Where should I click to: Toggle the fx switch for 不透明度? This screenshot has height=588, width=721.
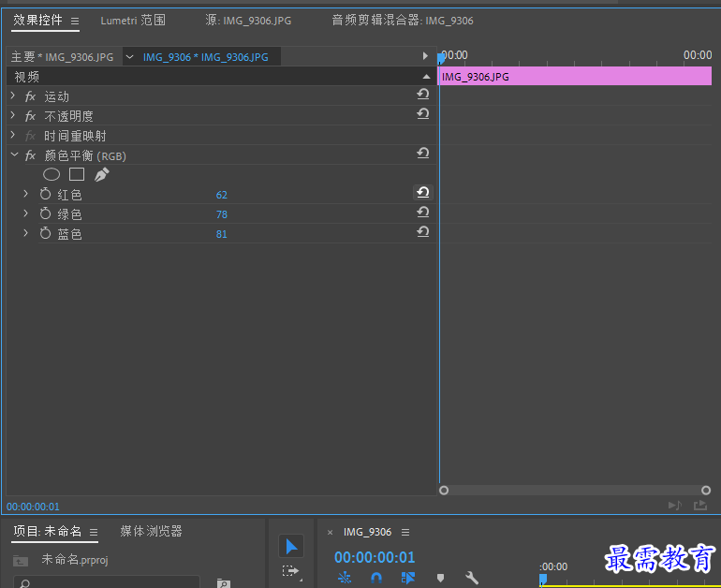tap(30, 116)
